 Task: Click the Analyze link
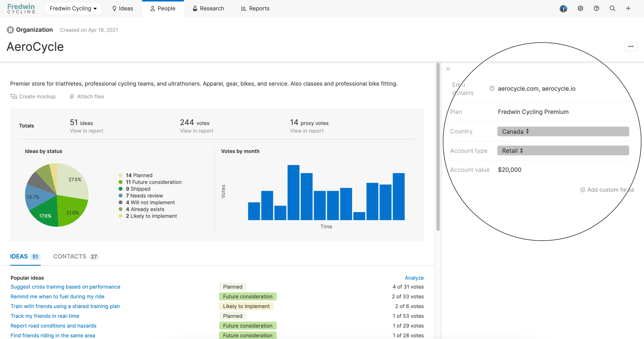414,278
